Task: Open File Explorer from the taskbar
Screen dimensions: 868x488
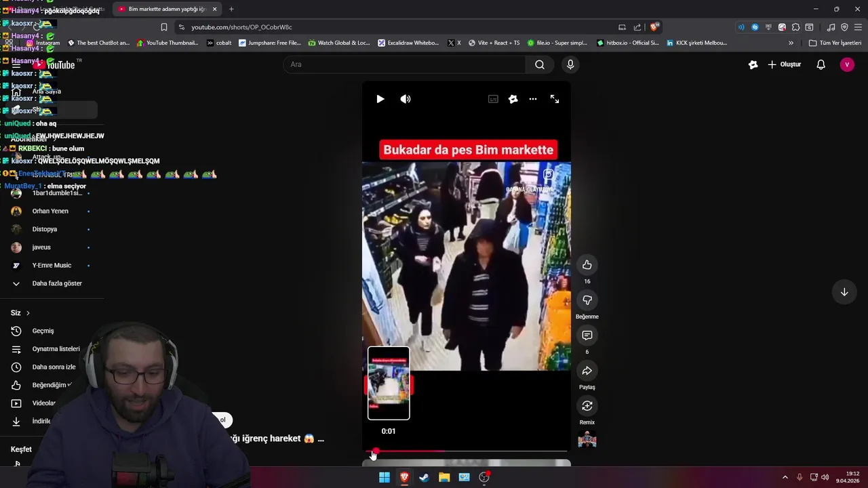Action: (444, 477)
